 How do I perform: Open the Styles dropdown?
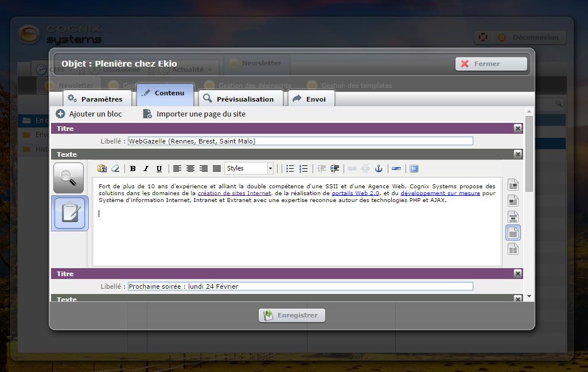(x=248, y=169)
